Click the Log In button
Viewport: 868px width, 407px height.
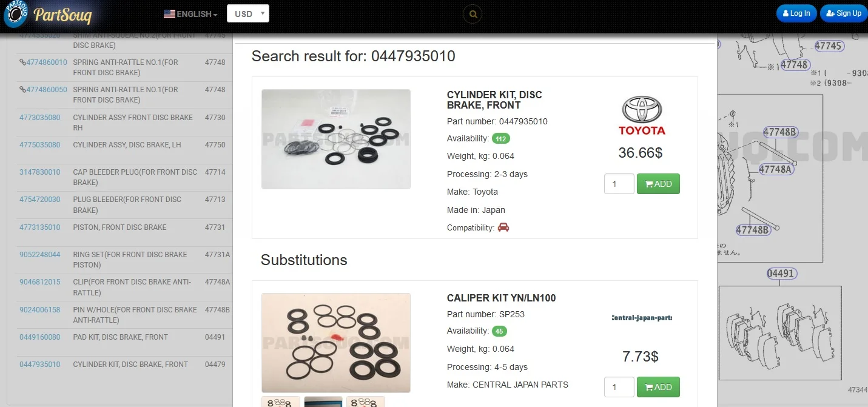(796, 13)
